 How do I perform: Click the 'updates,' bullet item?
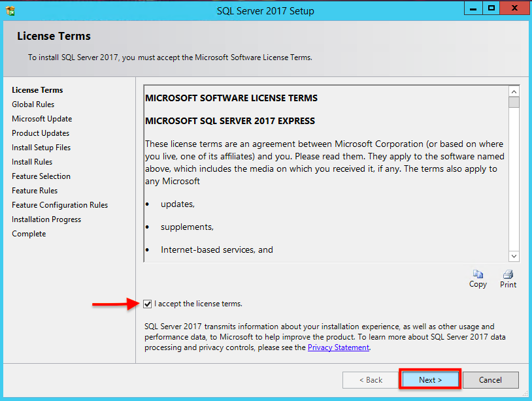[178, 204]
